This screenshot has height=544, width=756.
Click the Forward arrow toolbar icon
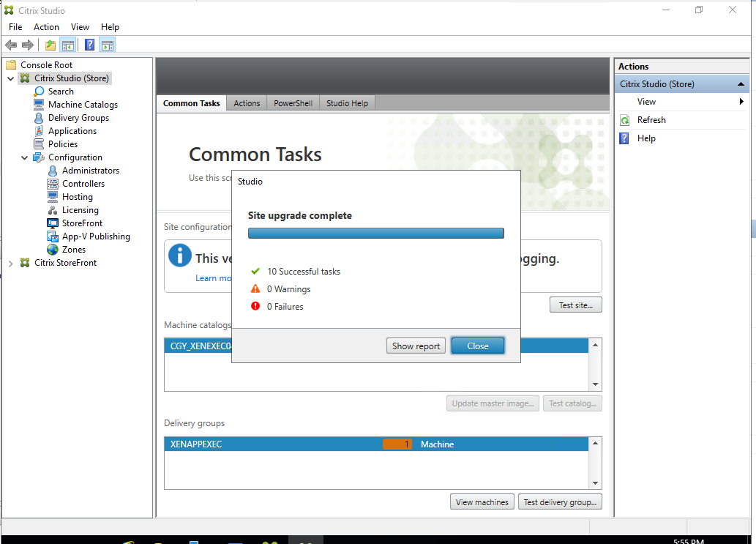tap(28, 45)
